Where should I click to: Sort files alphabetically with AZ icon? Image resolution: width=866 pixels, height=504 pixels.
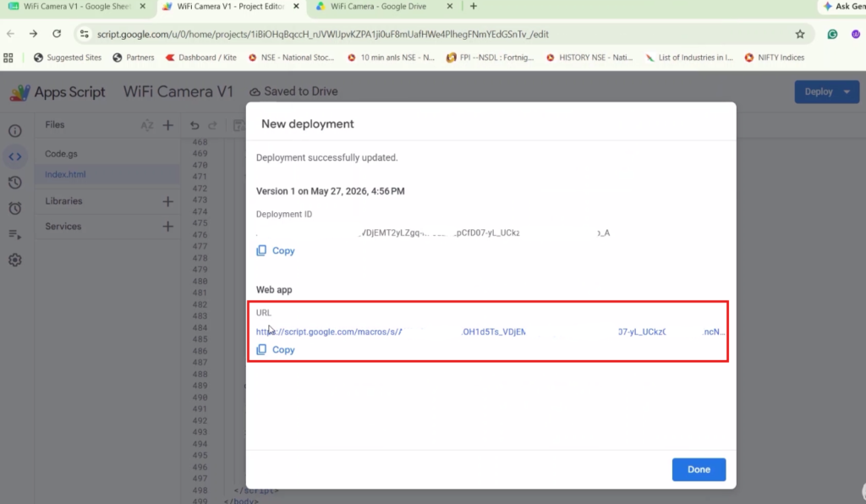(x=147, y=125)
